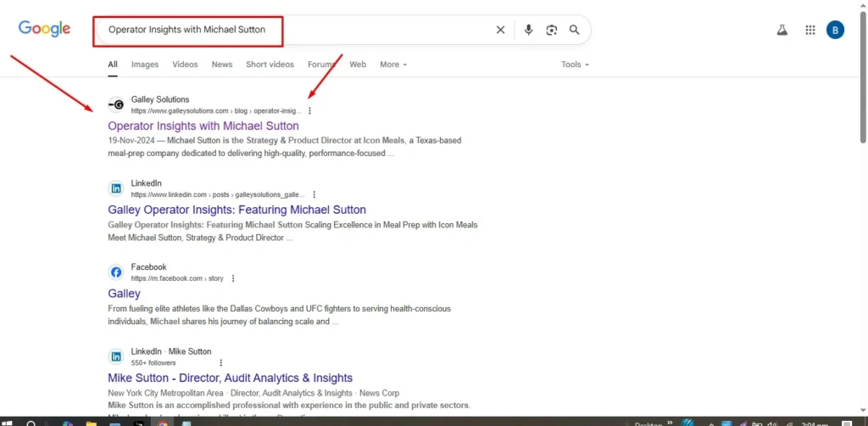This screenshot has width=868, height=426.
Task: Open more options for Mike Sutton LinkedIn result
Action: click(x=220, y=363)
